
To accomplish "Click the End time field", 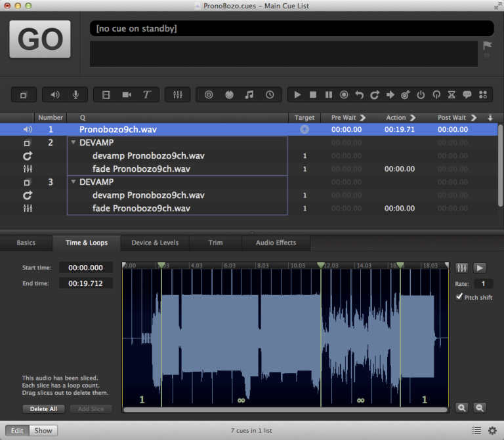I will (x=86, y=283).
